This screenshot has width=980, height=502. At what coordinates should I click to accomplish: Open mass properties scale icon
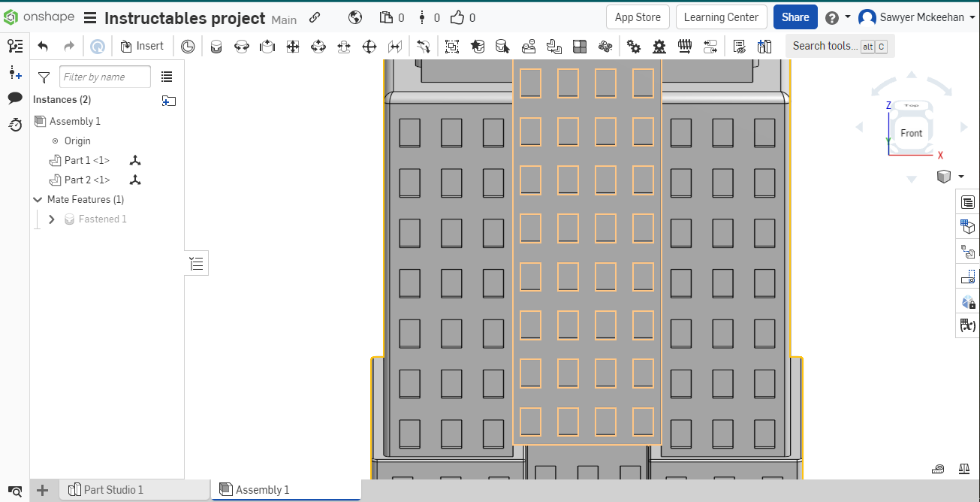pos(964,469)
